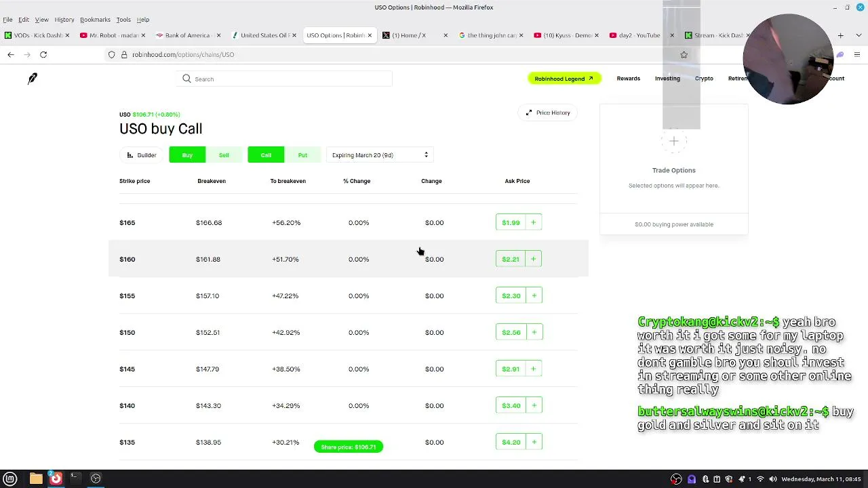This screenshot has width=868, height=488.
Task: Open the View menu
Action: tap(41, 20)
